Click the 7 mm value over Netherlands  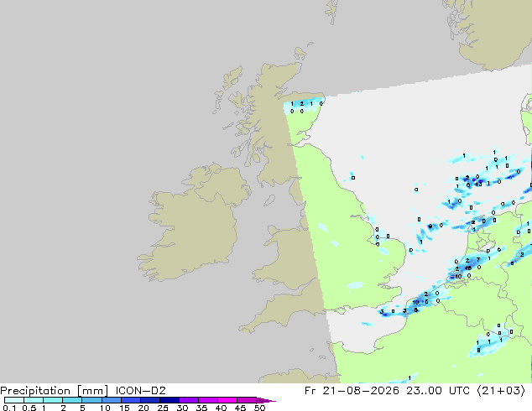coord(478,260)
